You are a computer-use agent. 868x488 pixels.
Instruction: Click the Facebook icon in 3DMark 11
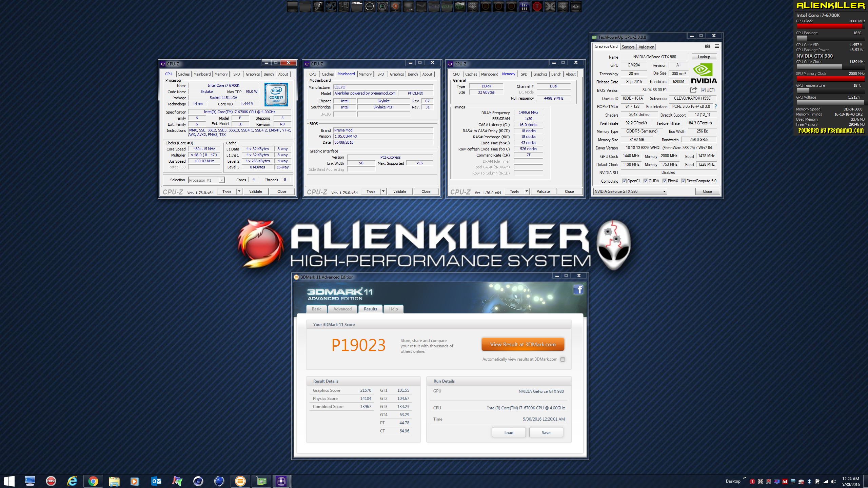point(578,289)
